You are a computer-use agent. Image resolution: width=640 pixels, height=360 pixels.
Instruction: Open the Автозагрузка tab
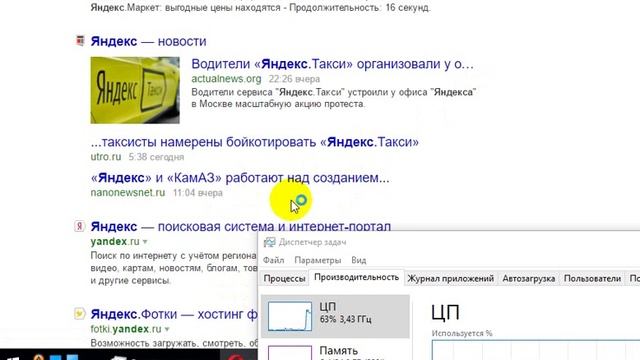[x=529, y=278]
